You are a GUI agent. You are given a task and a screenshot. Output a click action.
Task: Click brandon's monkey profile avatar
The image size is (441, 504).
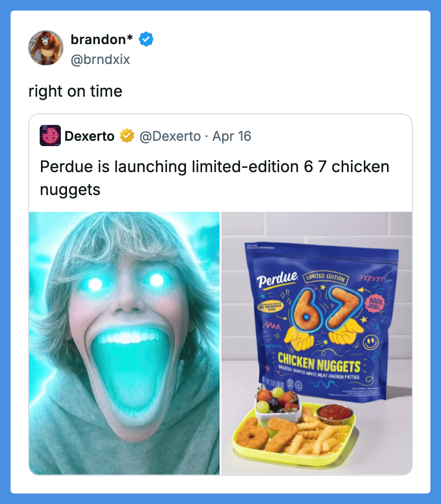[x=46, y=48]
